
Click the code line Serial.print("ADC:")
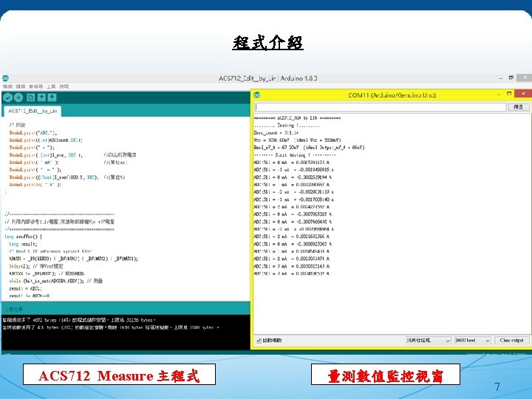point(33,133)
